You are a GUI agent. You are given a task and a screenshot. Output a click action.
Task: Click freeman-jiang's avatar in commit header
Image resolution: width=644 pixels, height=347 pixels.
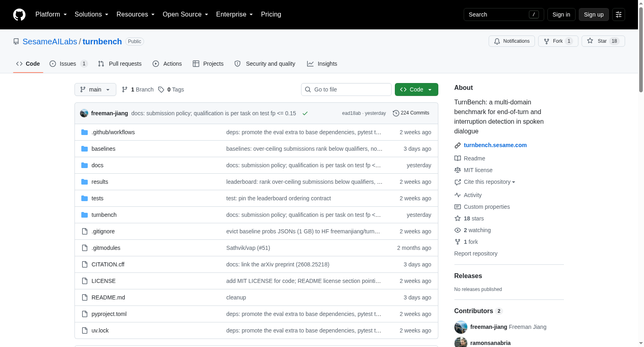84,113
